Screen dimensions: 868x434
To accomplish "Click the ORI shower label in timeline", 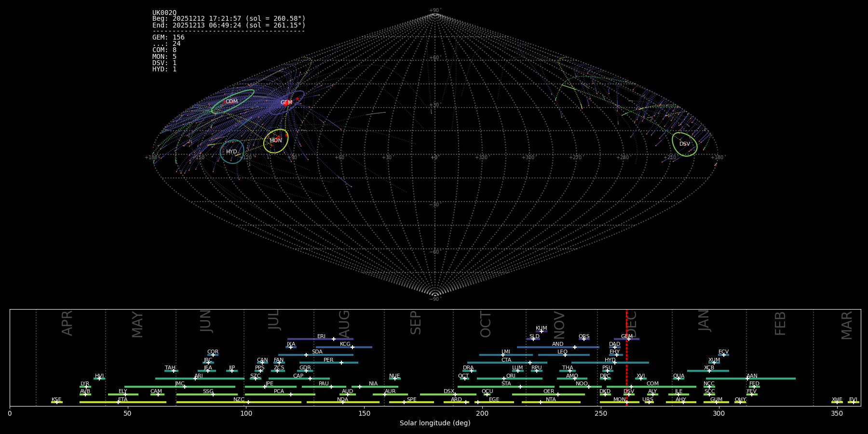I will (x=511, y=376).
